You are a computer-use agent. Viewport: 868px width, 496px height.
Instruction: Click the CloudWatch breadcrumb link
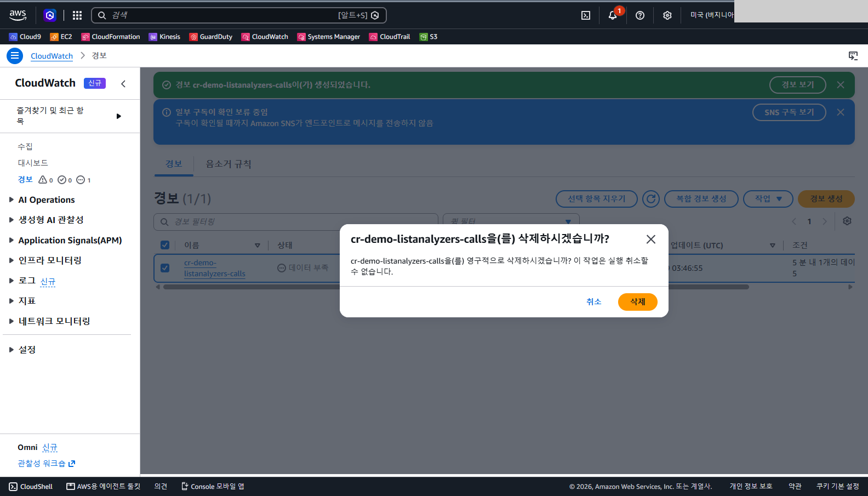click(x=52, y=56)
